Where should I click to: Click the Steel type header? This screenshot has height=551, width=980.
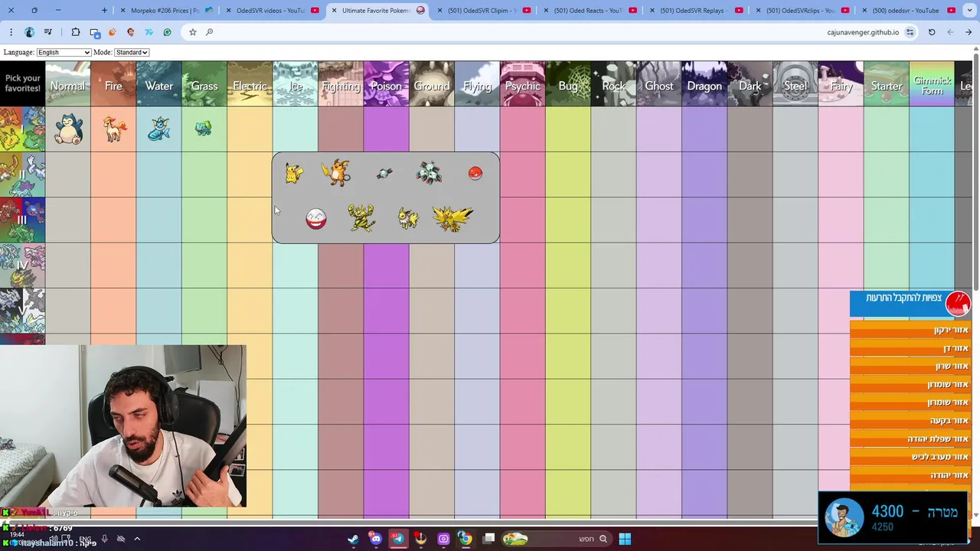(x=795, y=84)
